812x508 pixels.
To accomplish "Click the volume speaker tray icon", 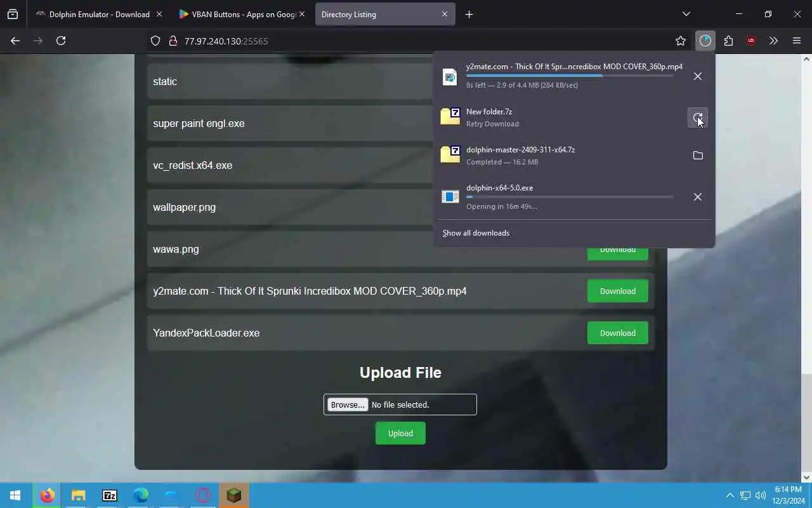I will 761,495.
